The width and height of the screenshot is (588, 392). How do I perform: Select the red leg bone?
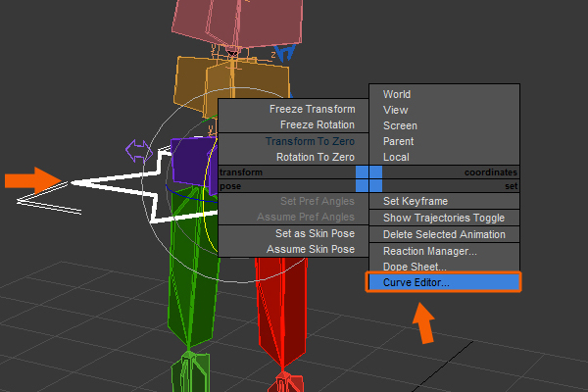point(282,312)
